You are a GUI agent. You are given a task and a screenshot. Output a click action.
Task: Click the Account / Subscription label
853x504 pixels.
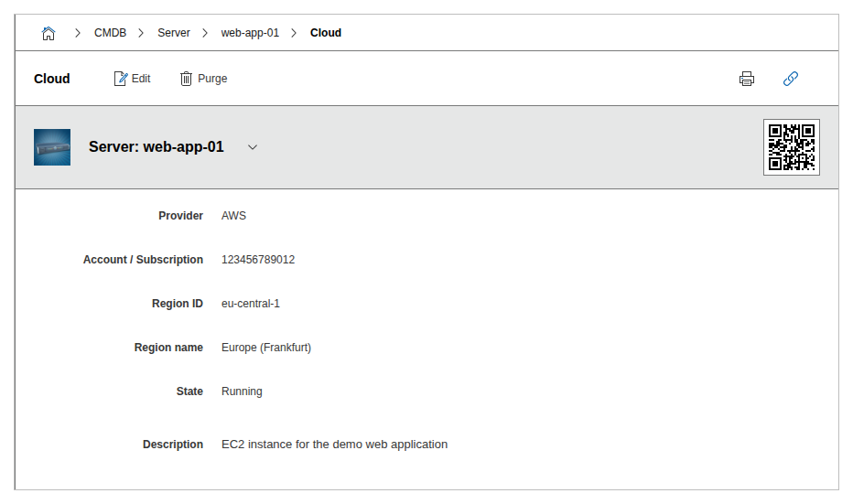[143, 260]
